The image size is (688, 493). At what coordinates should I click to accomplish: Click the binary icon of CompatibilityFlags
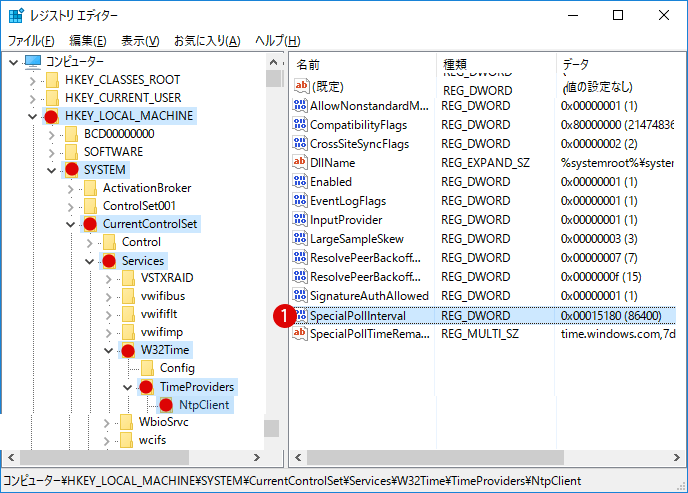click(300, 125)
